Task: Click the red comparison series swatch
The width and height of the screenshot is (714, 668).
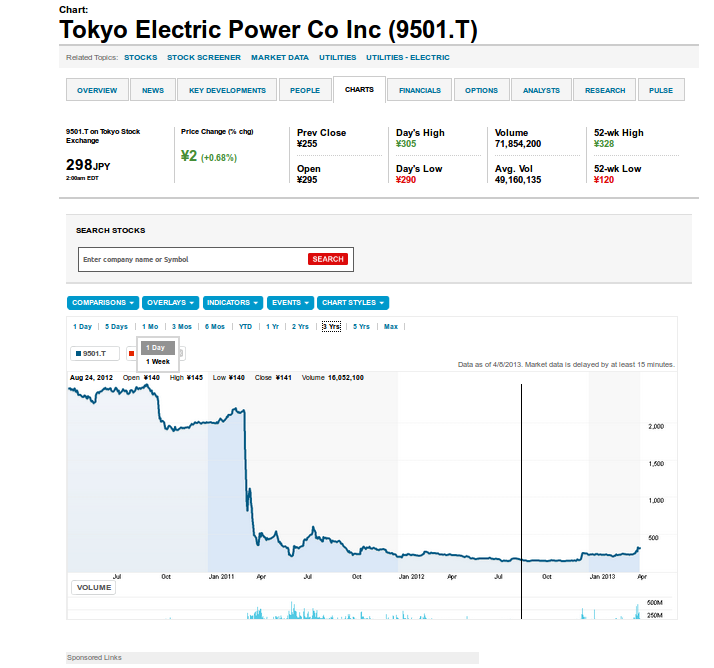Action: coord(131,353)
